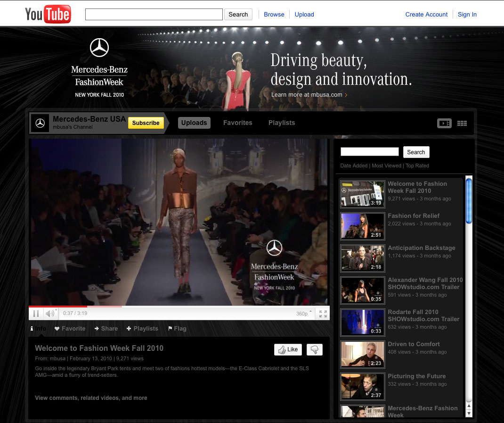Enter fullscreen video mode
The width and height of the screenshot is (504, 423).
[323, 314]
